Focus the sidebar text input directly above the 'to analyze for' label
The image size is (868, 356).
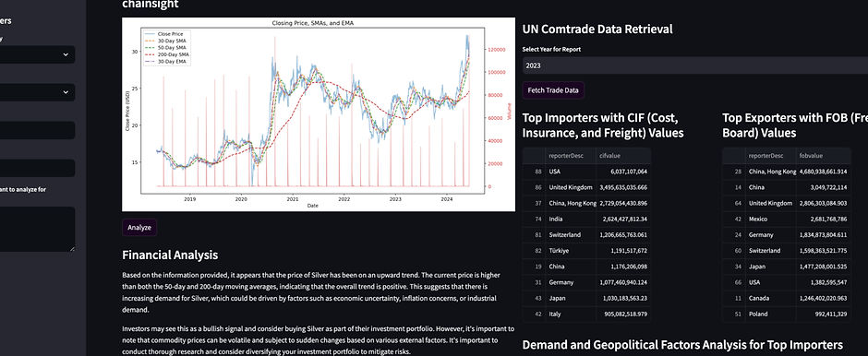coord(37,168)
